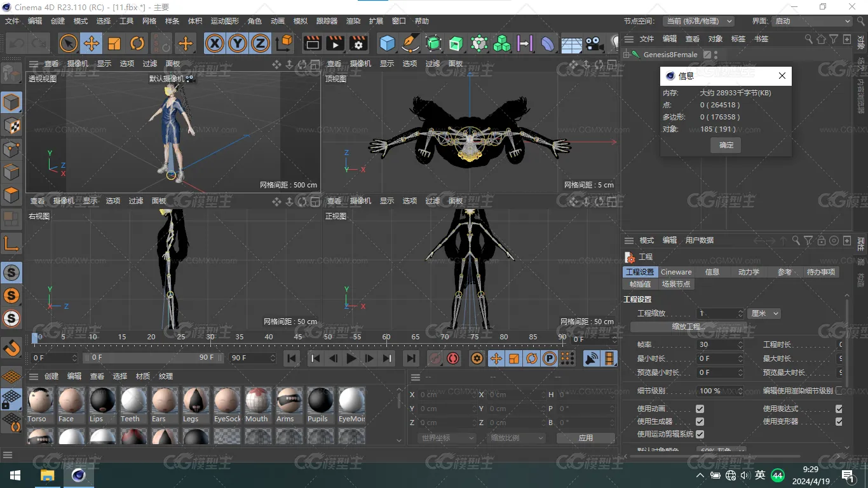Toggle Use Animation checkbox
This screenshot has width=868, height=488.
click(x=700, y=409)
